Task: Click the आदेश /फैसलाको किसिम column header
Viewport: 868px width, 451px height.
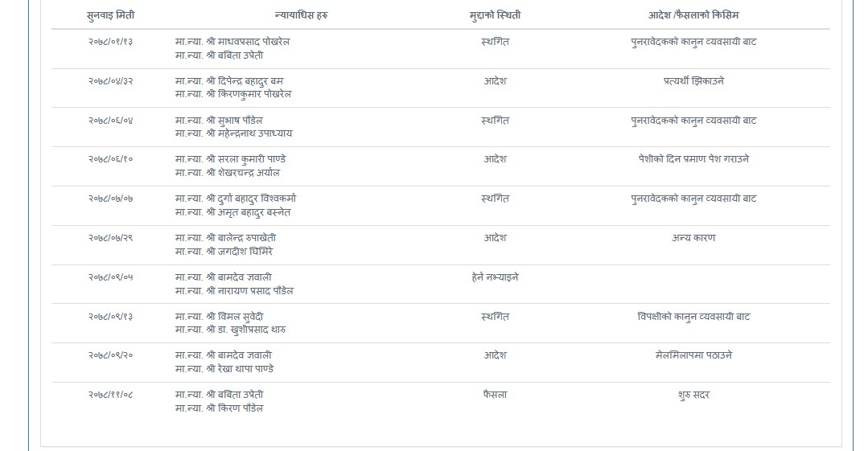Action: coord(693,15)
